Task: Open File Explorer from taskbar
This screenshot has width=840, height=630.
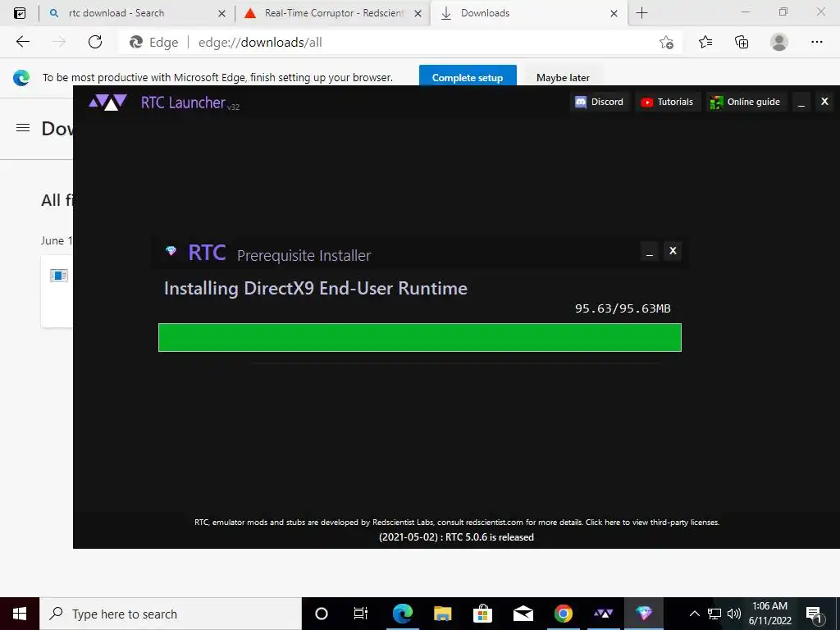Action: point(442,614)
